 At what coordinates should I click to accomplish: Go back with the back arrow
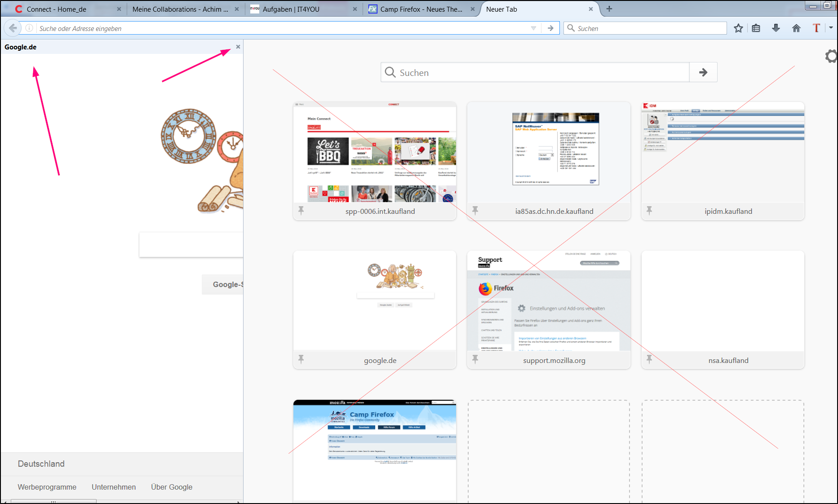13,28
